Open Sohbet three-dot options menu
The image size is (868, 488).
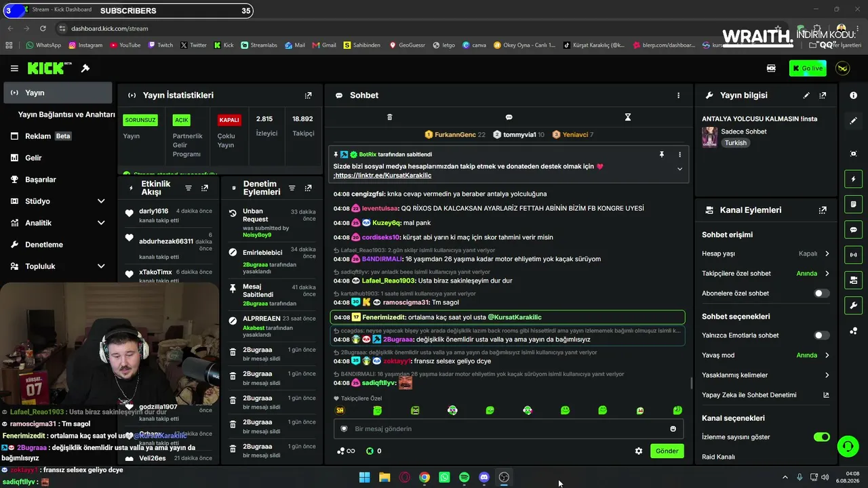pos(678,96)
